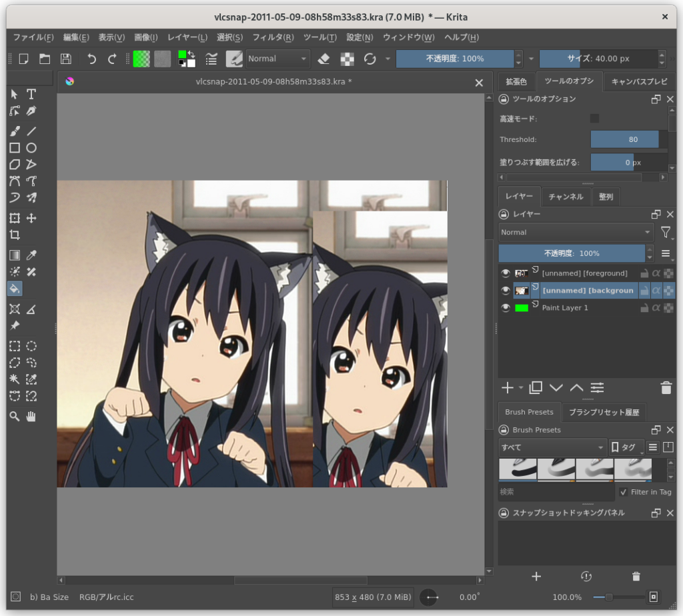
Task: Adjust the toolbar 不透明度 opacity slider
Action: click(455, 59)
